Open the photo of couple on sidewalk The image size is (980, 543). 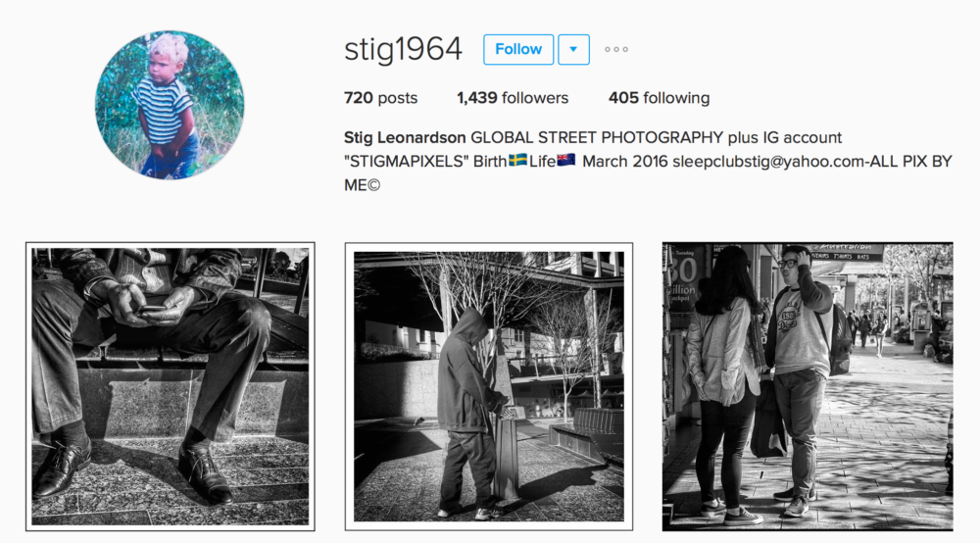tap(808, 387)
